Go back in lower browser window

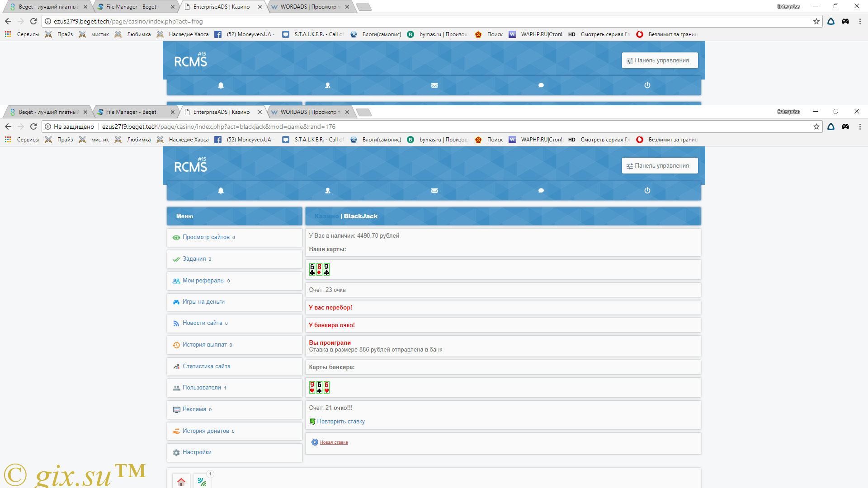click(x=8, y=127)
